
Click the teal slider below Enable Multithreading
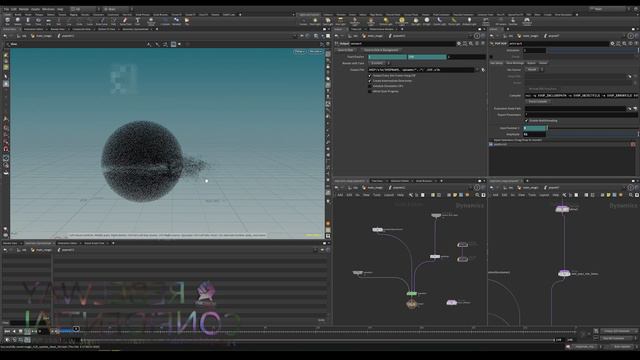click(535, 128)
